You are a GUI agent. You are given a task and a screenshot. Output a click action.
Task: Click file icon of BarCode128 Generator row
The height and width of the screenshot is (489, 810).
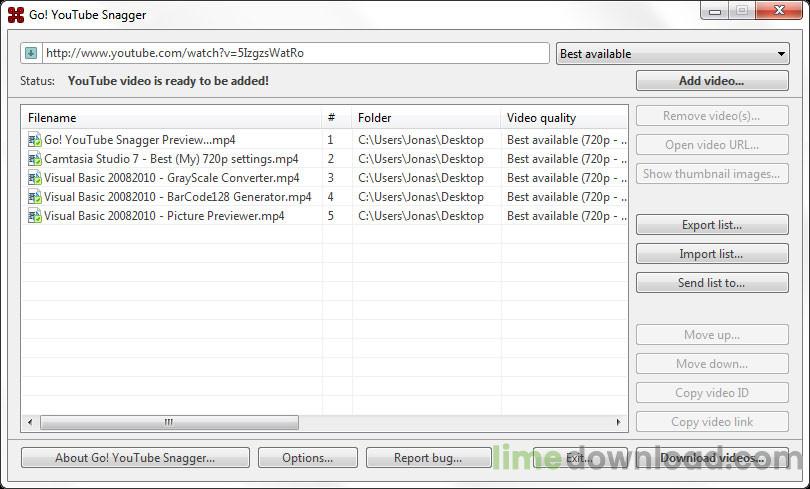[x=35, y=197]
